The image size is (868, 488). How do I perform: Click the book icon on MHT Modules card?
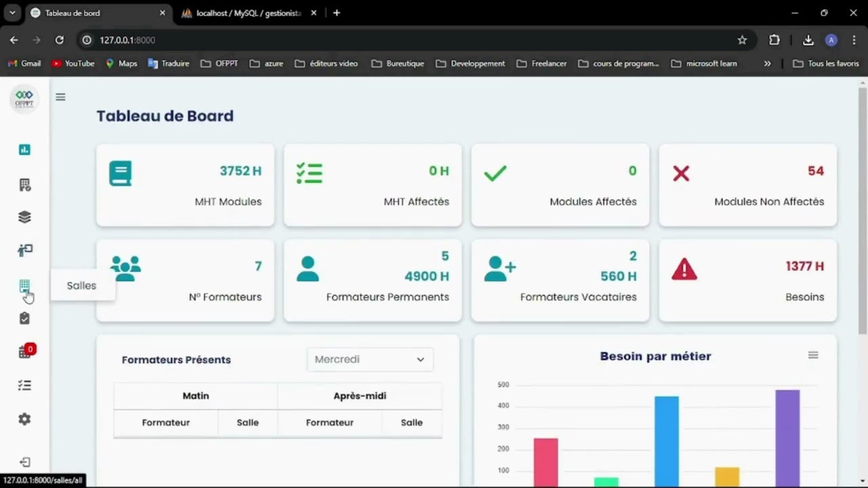pos(120,174)
